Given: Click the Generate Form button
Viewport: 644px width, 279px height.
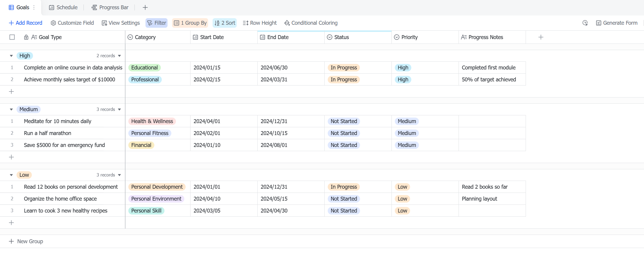Looking at the screenshot, I should coord(617,23).
